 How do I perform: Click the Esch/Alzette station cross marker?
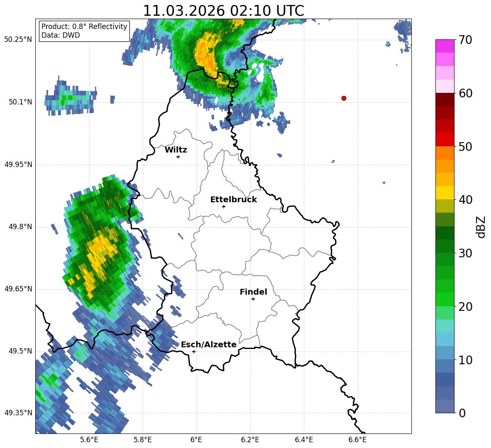click(x=194, y=351)
